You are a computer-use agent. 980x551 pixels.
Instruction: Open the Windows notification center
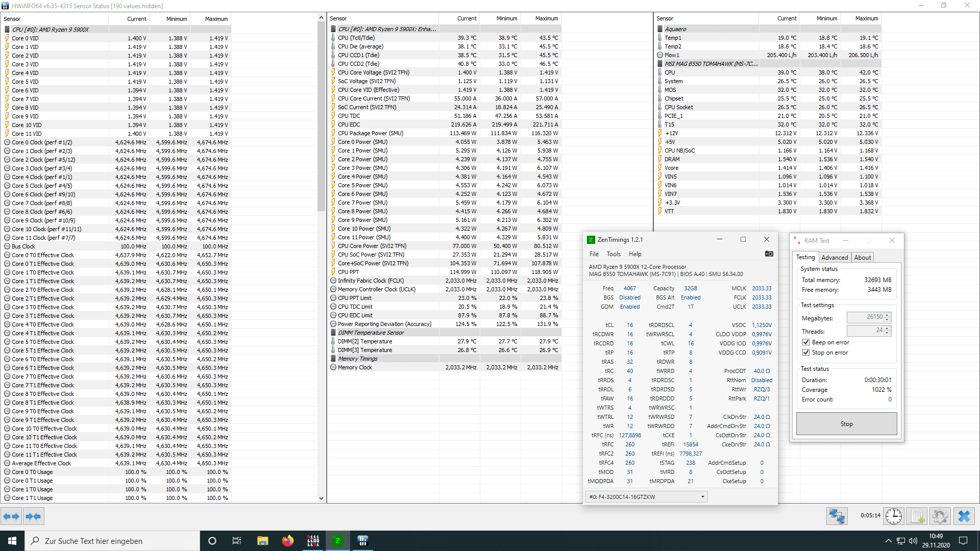pyautogui.click(x=963, y=541)
